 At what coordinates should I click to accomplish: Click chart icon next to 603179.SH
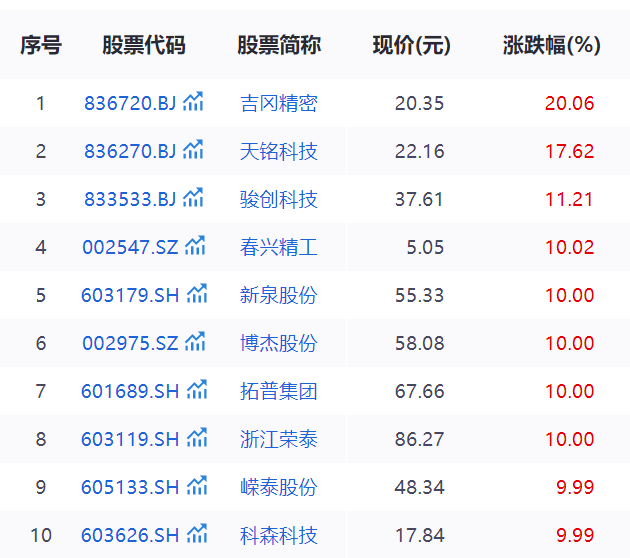click(x=198, y=294)
